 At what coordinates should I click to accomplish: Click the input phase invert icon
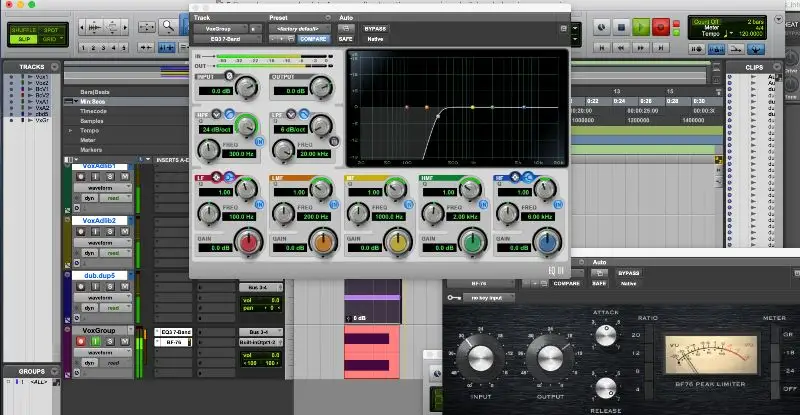[229, 76]
